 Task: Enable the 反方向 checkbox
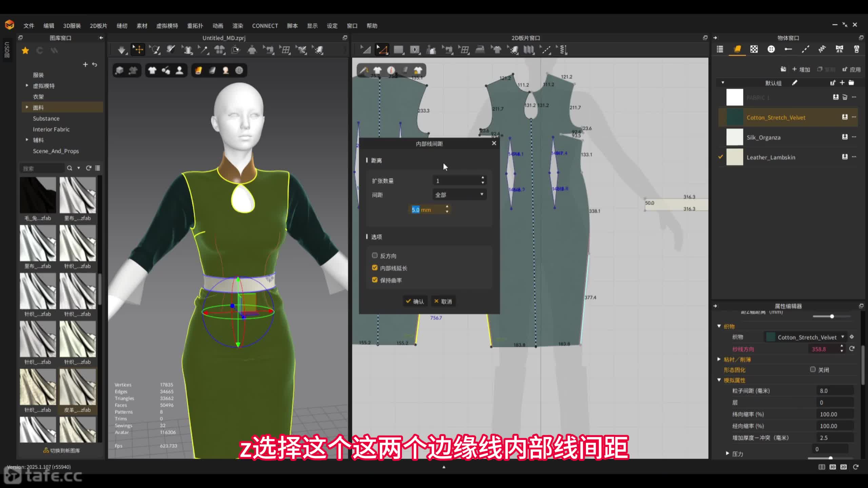[375, 256]
